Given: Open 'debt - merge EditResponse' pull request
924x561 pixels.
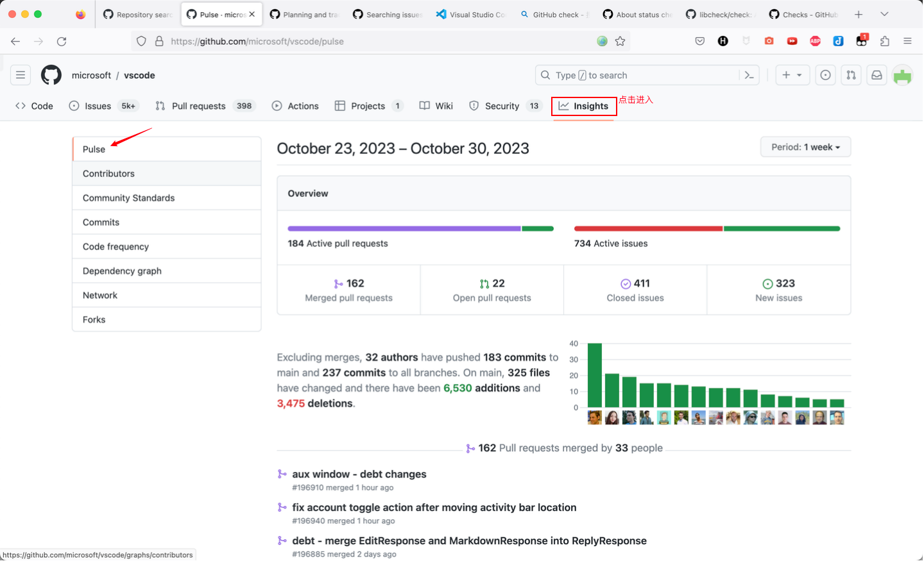Looking at the screenshot, I should [x=469, y=541].
